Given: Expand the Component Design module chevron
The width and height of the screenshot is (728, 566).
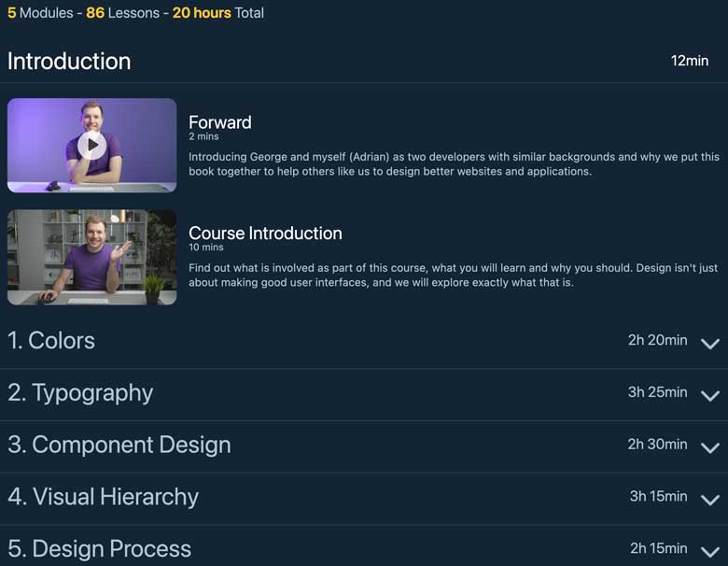Looking at the screenshot, I should pyautogui.click(x=710, y=447).
